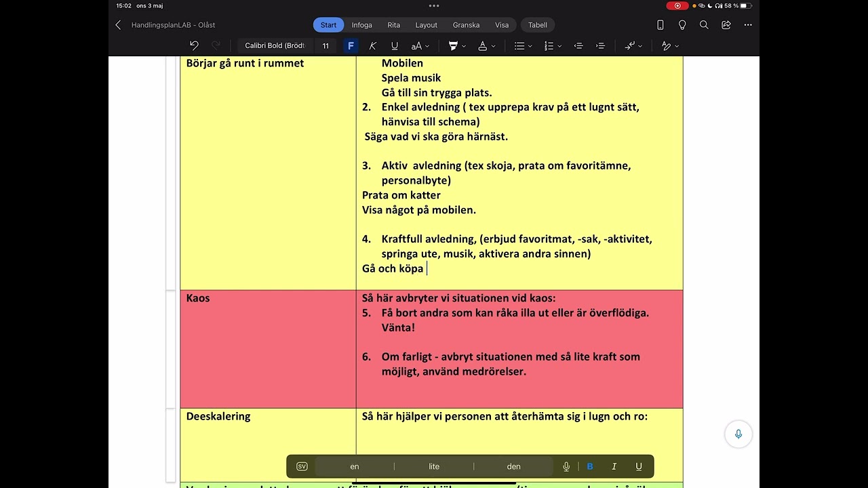Screen dimensions: 868x488
Task: Expand the aA font formatting chevron
Action: (428, 46)
